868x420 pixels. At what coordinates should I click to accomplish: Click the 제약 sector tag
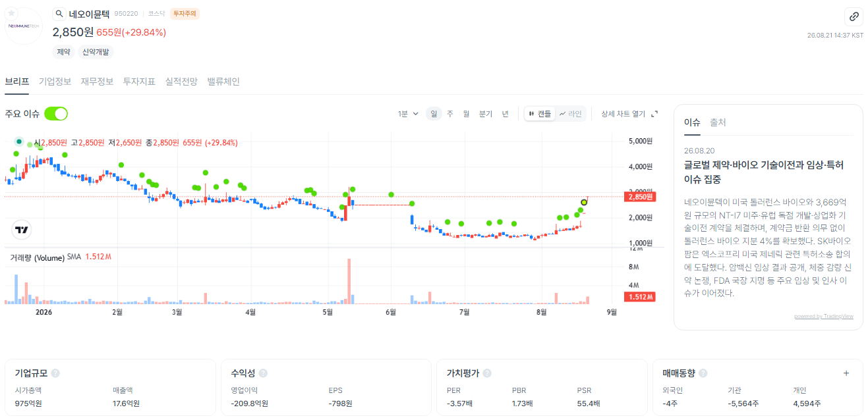[63, 51]
